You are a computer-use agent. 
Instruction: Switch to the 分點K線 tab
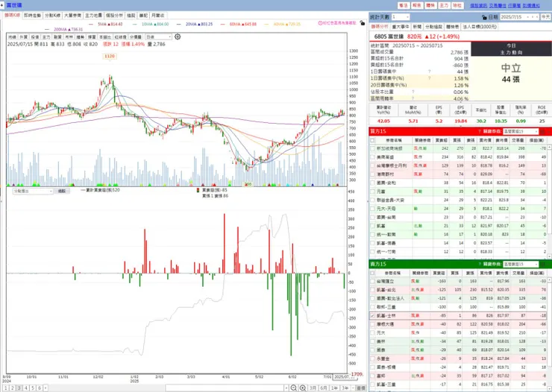52,16
